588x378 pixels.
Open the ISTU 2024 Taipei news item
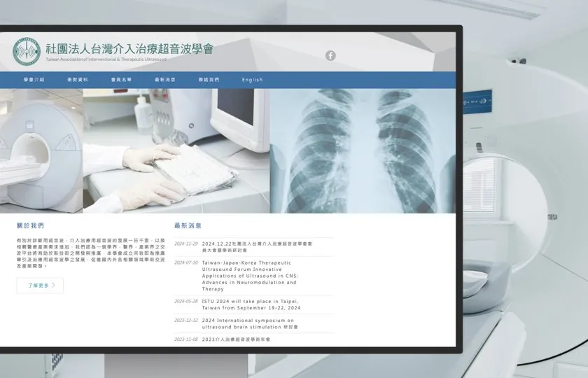[251, 304]
